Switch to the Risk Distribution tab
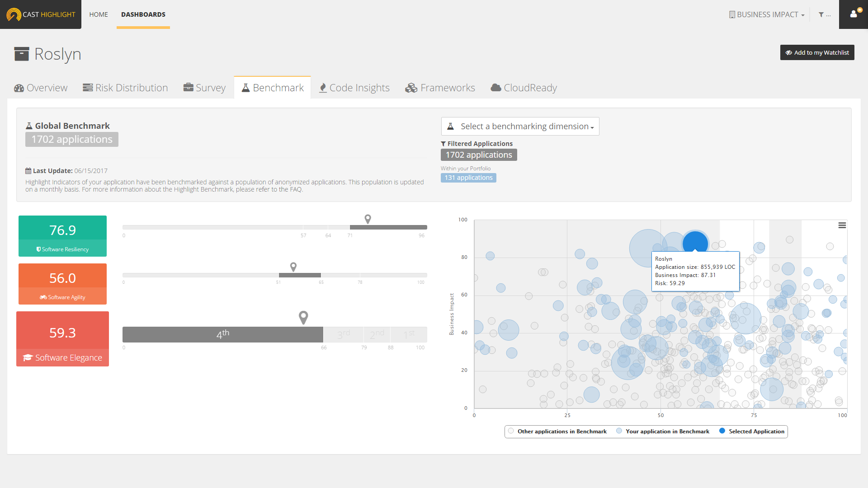This screenshot has width=868, height=488. (x=125, y=88)
